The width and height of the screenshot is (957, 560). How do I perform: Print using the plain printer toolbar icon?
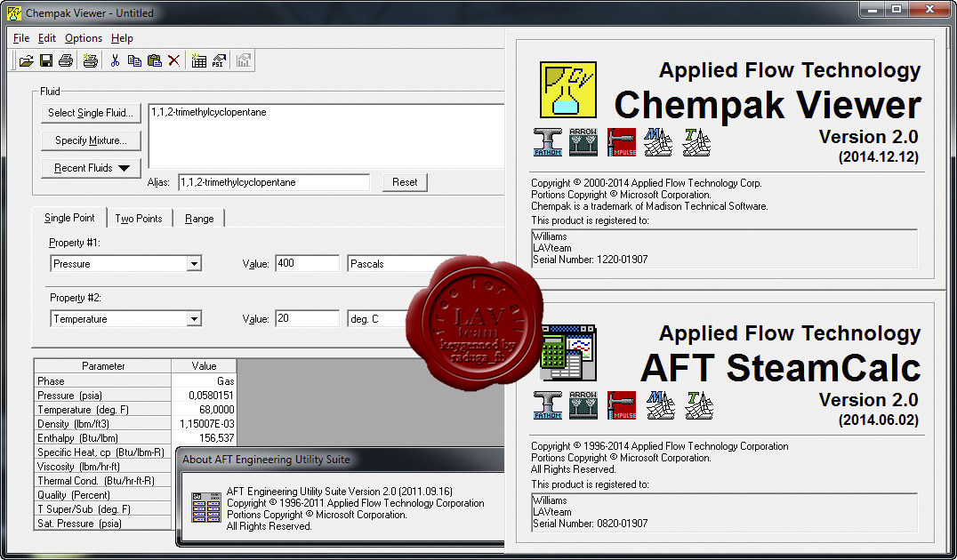(66, 60)
